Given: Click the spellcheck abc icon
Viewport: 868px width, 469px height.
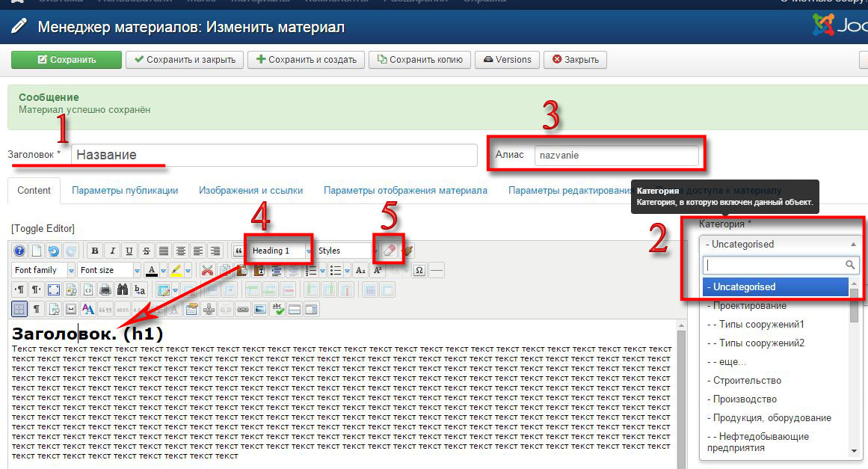Looking at the screenshot, I should 277,308.
